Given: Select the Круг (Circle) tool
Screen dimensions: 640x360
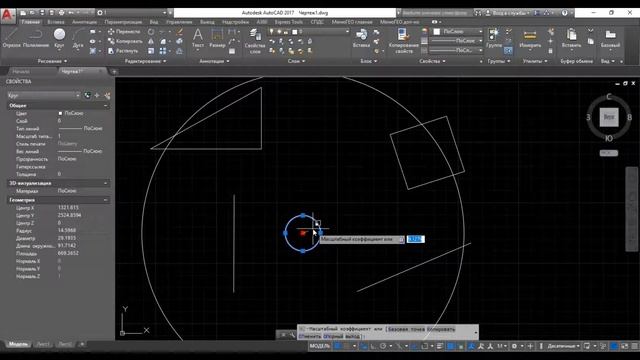Looking at the screenshot, I should point(59,38).
